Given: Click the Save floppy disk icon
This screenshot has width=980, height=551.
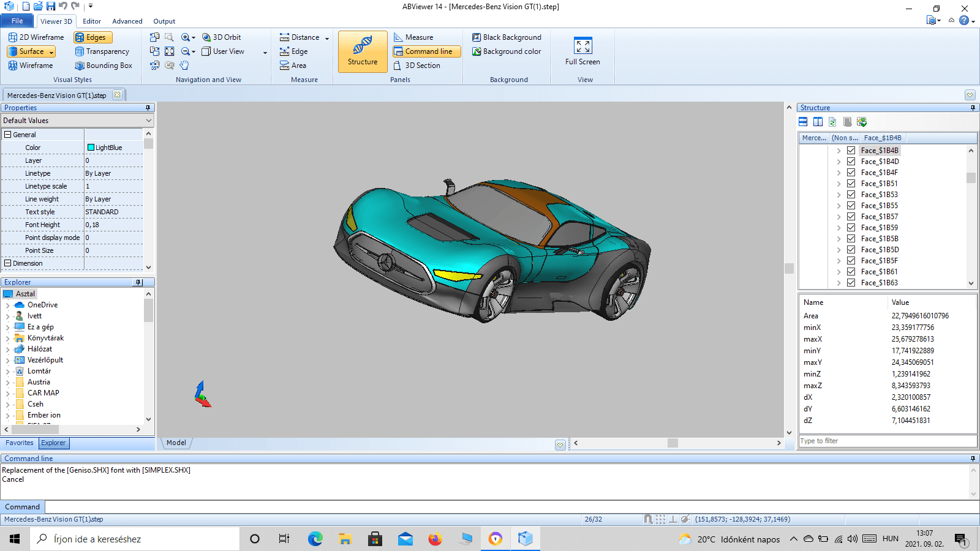Looking at the screenshot, I should 51,6.
